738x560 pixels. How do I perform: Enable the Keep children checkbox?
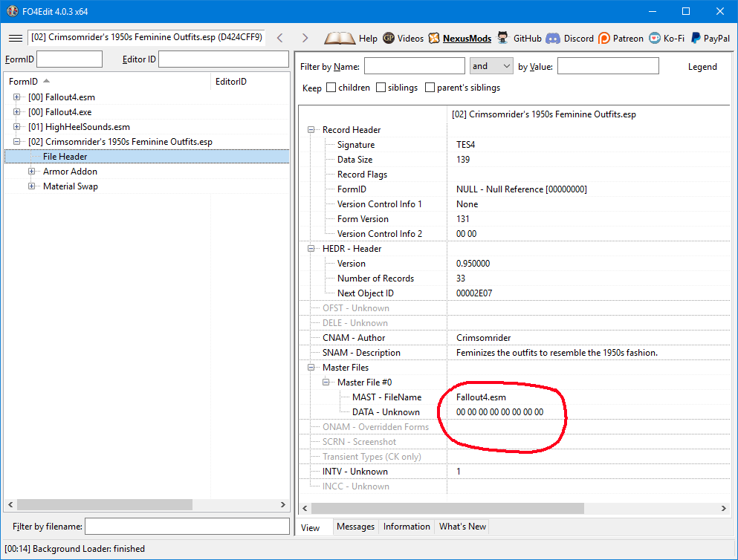331,88
